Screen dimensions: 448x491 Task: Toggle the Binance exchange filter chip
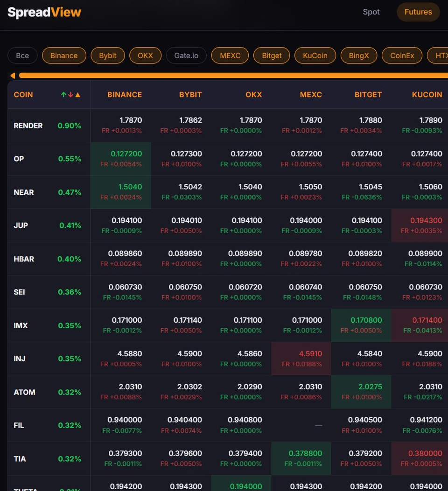point(64,55)
